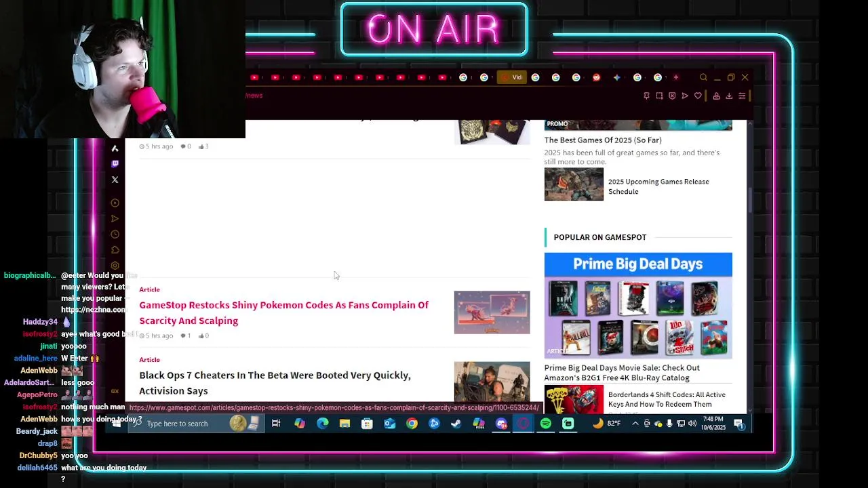868x488 pixels.
Task: Open 'Prime Big Deal Days Movie Sale' link
Action: [622, 373]
